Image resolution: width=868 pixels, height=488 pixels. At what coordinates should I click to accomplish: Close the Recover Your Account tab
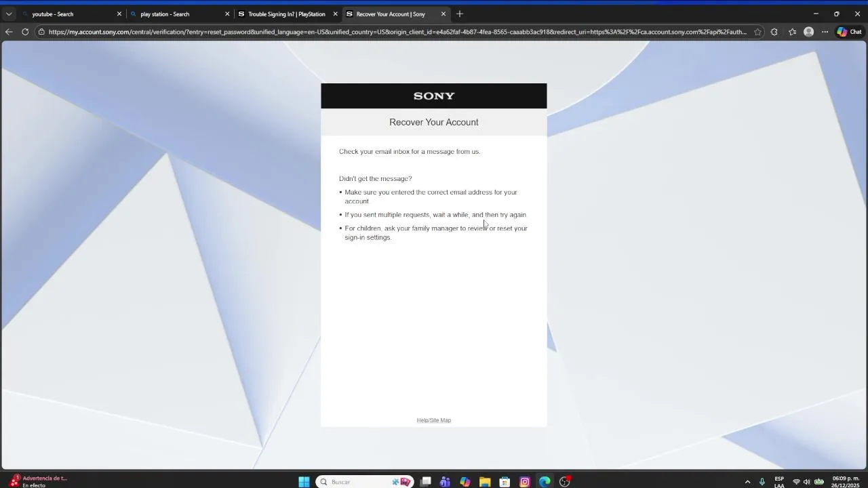click(x=443, y=14)
